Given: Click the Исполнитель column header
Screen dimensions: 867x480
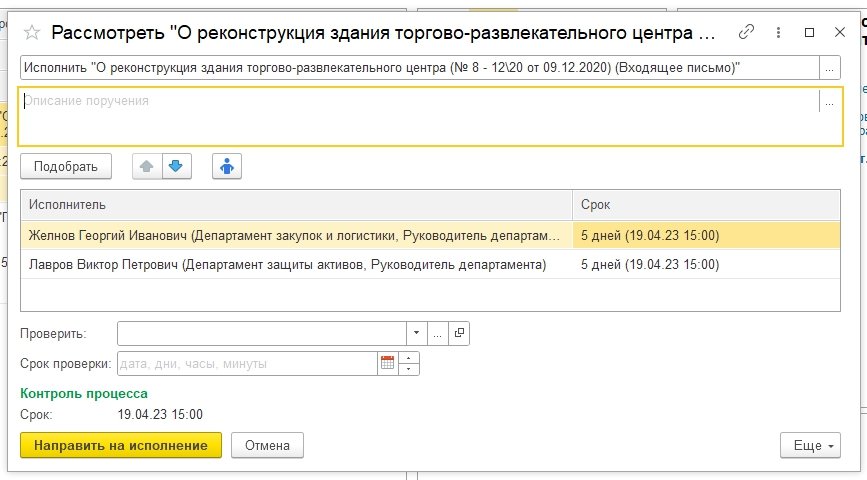Looking at the screenshot, I should pyautogui.click(x=296, y=205).
